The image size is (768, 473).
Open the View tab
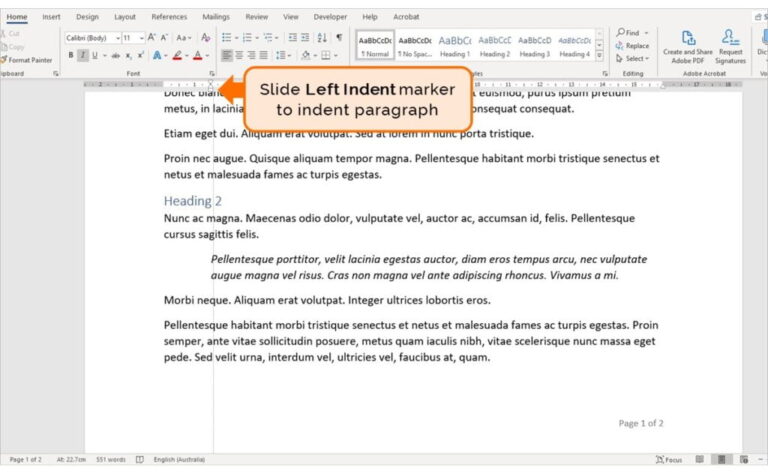(290, 17)
